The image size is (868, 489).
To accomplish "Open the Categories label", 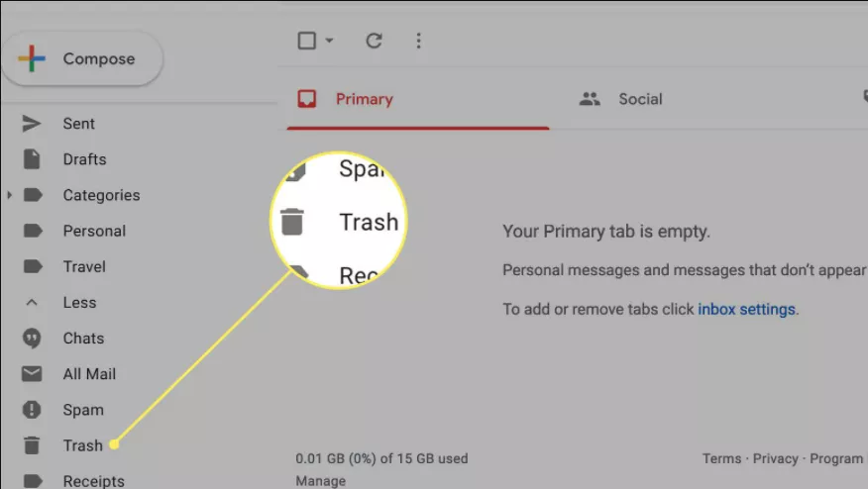I will tap(101, 195).
